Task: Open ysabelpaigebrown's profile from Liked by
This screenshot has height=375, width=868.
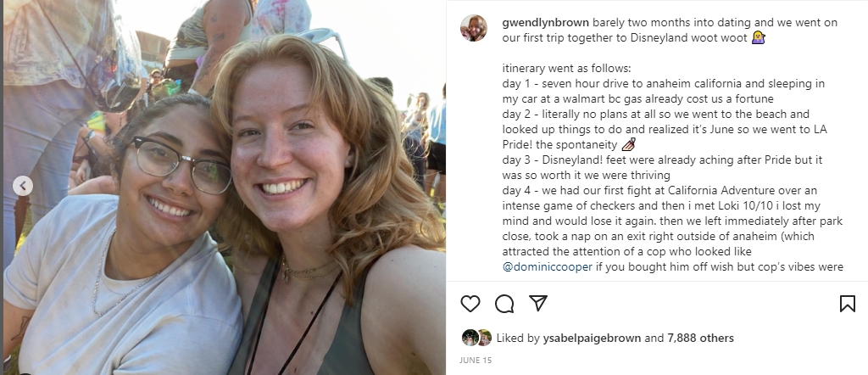Action: (592, 338)
